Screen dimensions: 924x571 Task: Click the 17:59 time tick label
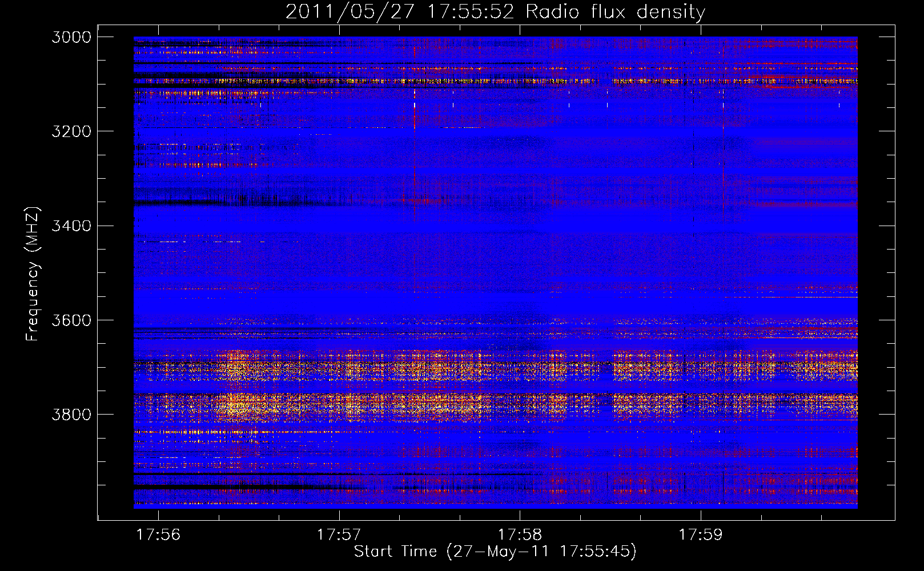pyautogui.click(x=700, y=534)
